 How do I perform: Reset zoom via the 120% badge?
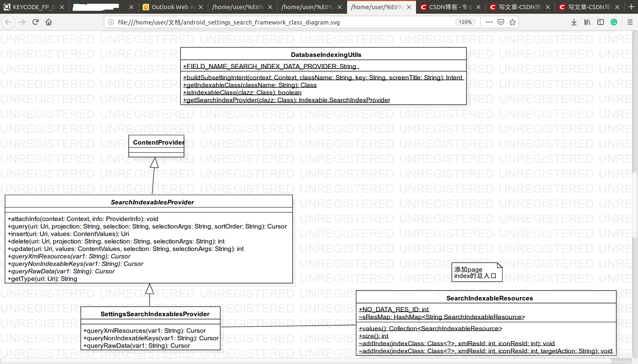(466, 22)
